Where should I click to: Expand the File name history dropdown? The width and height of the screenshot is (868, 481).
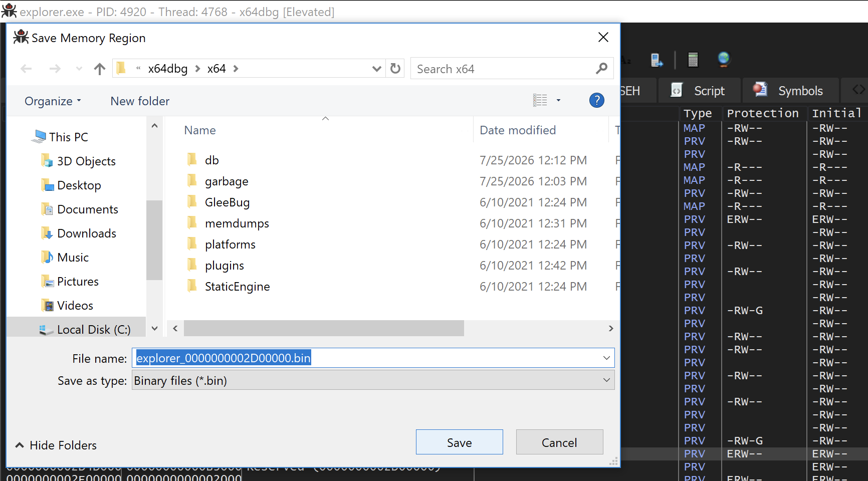point(606,358)
